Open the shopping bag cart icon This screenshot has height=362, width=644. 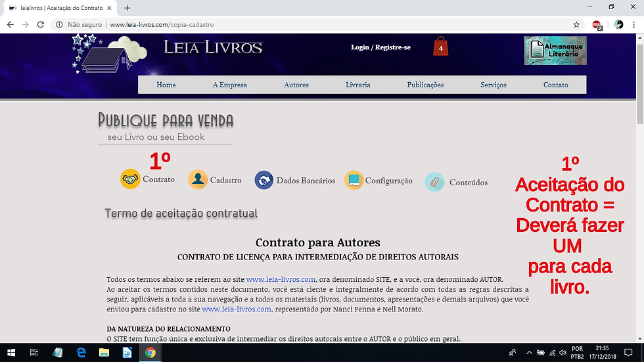[440, 47]
